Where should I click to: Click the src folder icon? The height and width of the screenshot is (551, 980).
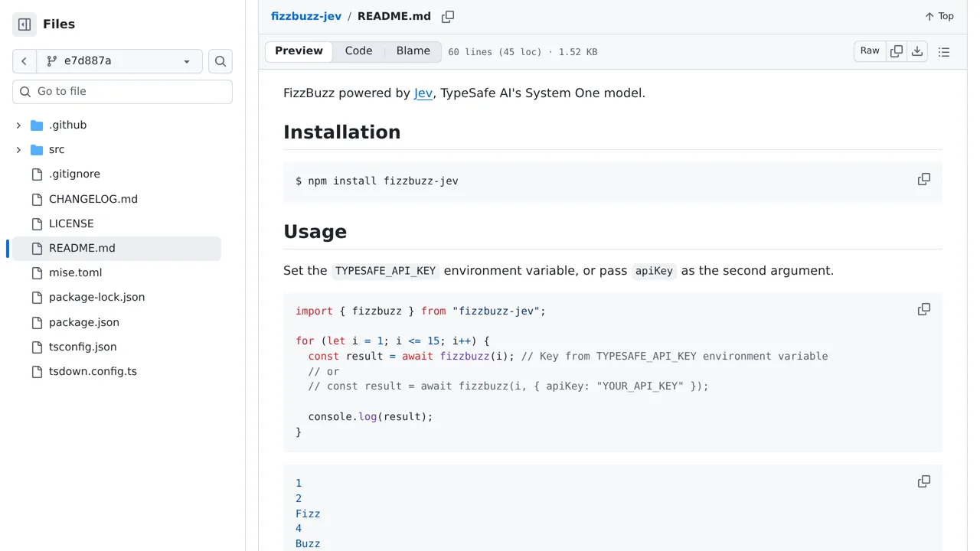(37, 149)
